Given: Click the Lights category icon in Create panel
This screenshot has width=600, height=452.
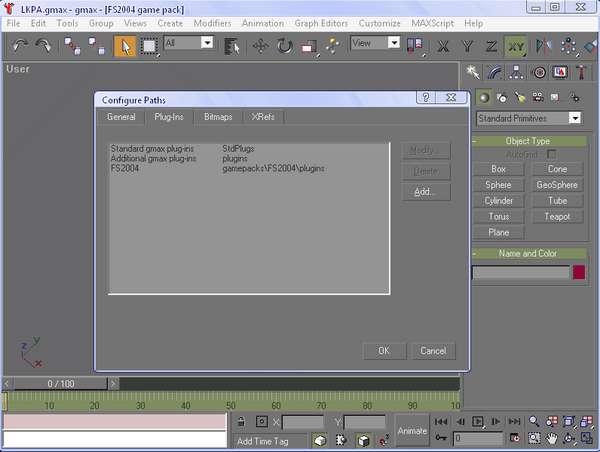Looking at the screenshot, I should point(520,97).
